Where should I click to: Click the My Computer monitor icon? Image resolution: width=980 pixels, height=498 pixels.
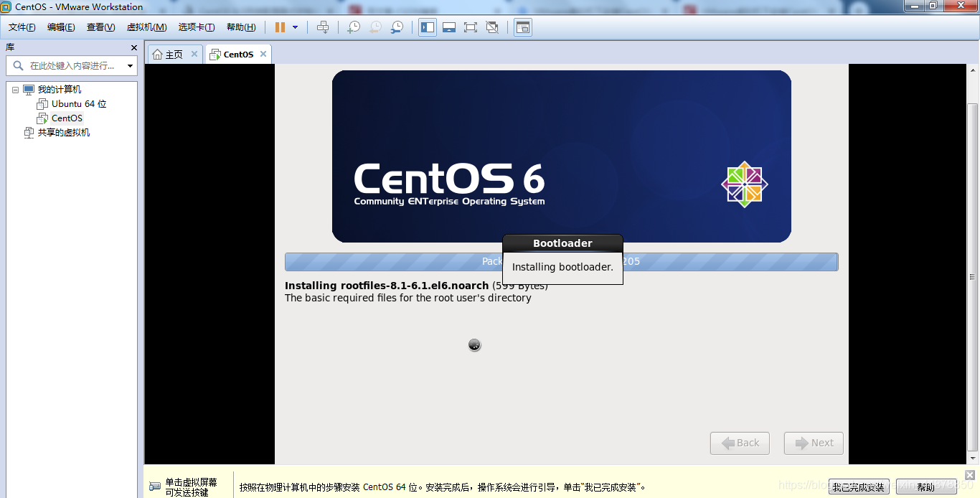[x=29, y=90]
